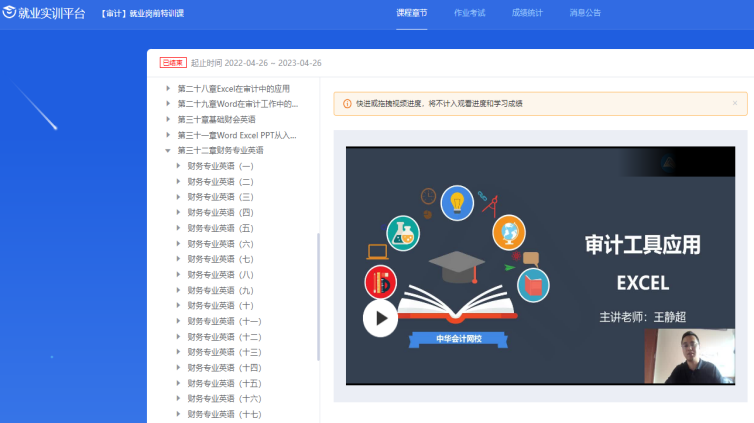Select lesson 财务专业英语（十）
This screenshot has width=754, height=423.
point(220,305)
